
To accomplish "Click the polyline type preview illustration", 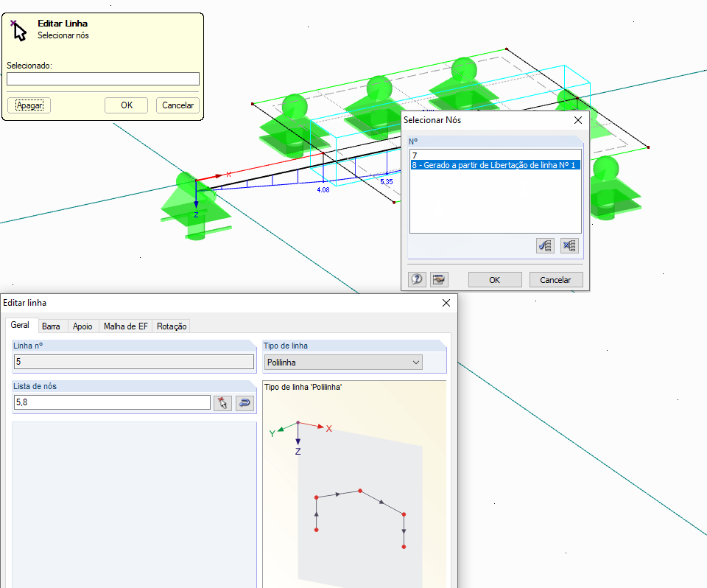I will coord(354,484).
